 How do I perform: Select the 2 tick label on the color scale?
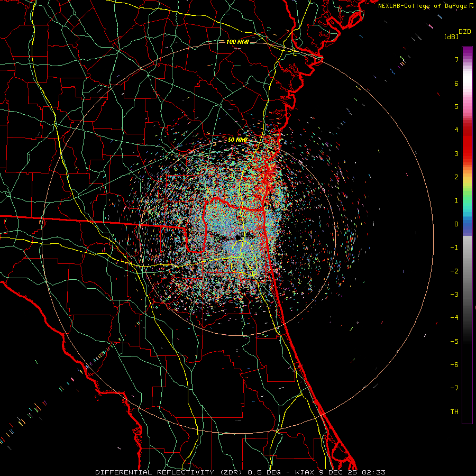click(x=456, y=177)
